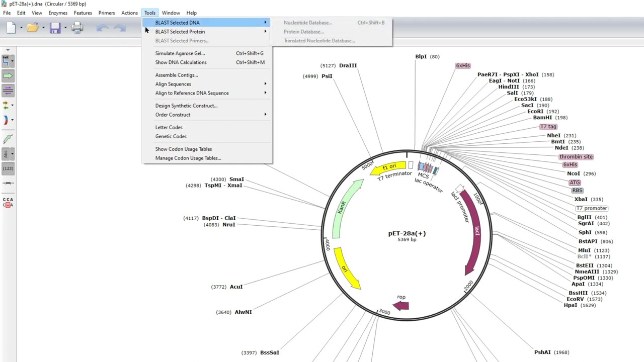The height and width of the screenshot is (362, 644).
Task: Select Show DNA Calculations
Action: pyautogui.click(x=181, y=62)
